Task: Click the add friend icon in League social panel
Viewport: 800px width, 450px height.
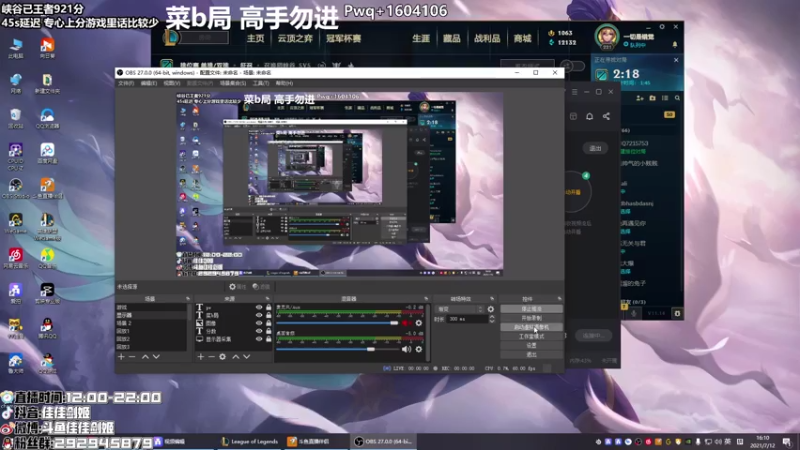Action: 640,98
